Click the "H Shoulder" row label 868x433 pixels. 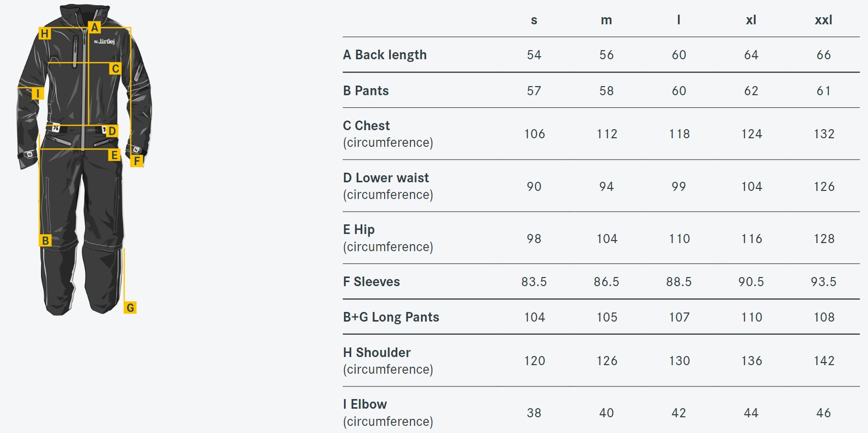click(377, 352)
